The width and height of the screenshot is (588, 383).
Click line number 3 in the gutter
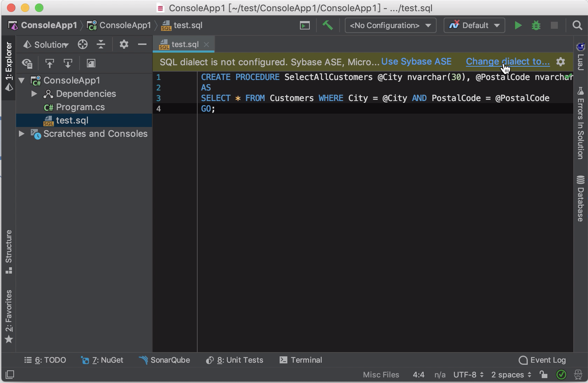158,98
